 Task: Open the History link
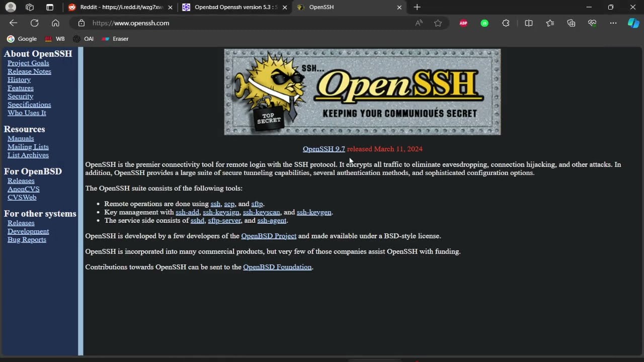point(19,79)
